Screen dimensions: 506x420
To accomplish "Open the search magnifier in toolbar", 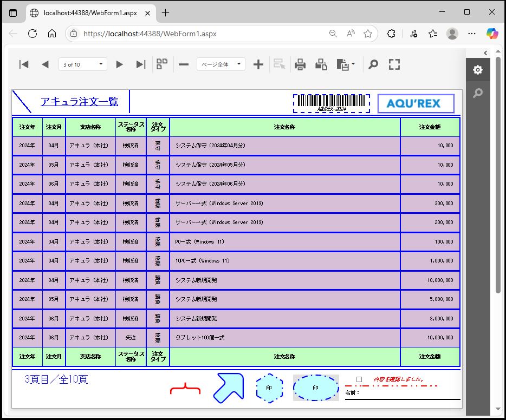I will (373, 64).
